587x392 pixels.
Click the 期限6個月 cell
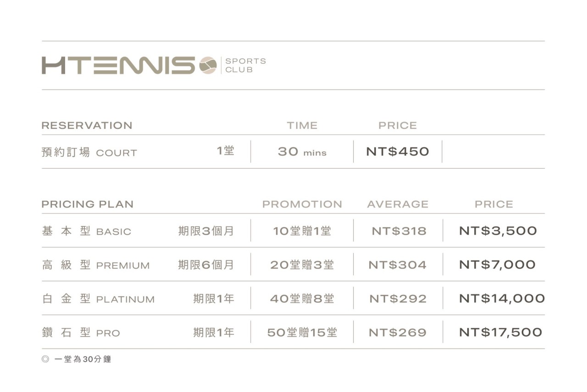[x=206, y=265]
